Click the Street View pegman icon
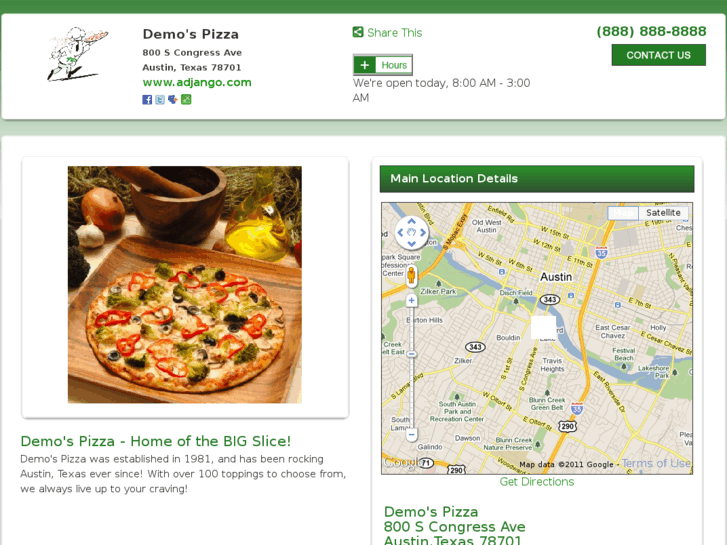 411,276
